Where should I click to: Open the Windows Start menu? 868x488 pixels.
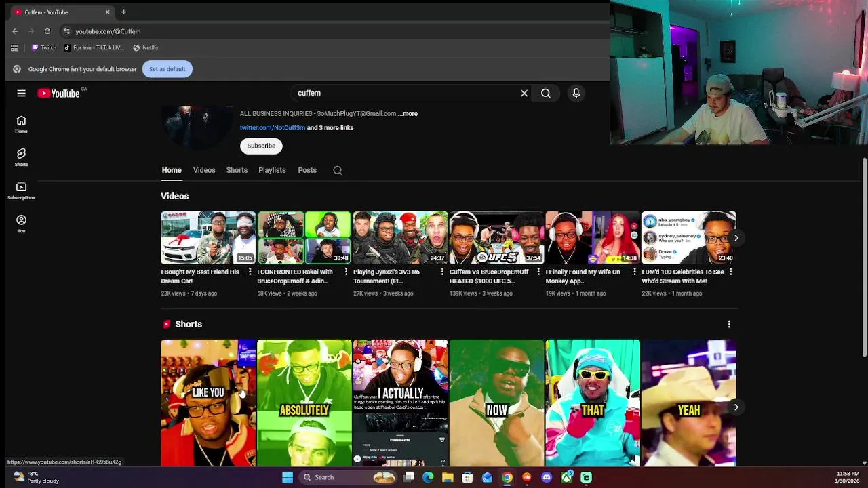tap(288, 478)
